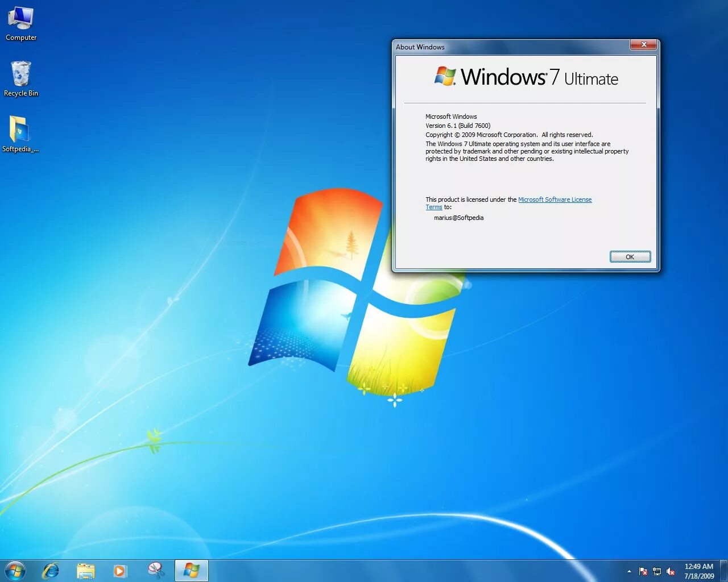Open the Microsoft Software License Terms link
This screenshot has height=582, width=728.
(555, 199)
